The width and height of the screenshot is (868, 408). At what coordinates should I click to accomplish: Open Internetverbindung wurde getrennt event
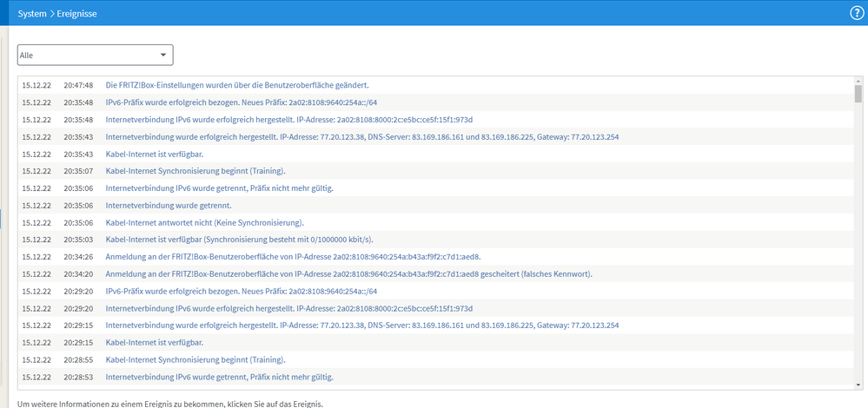pos(169,206)
